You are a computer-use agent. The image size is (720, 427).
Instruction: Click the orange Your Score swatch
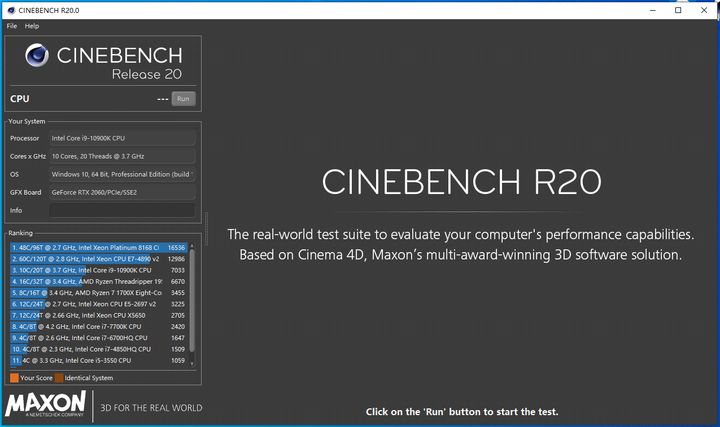[14, 378]
